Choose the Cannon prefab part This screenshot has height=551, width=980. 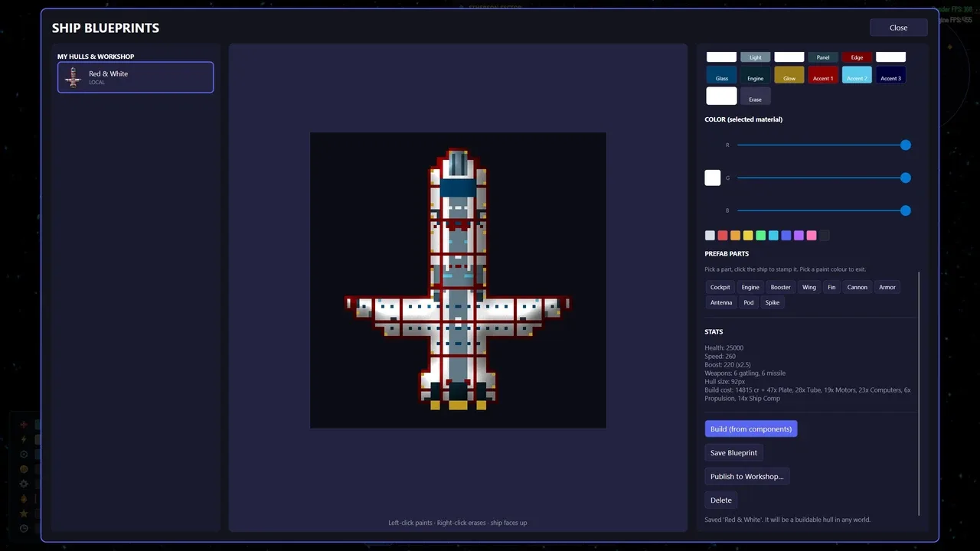pyautogui.click(x=857, y=287)
